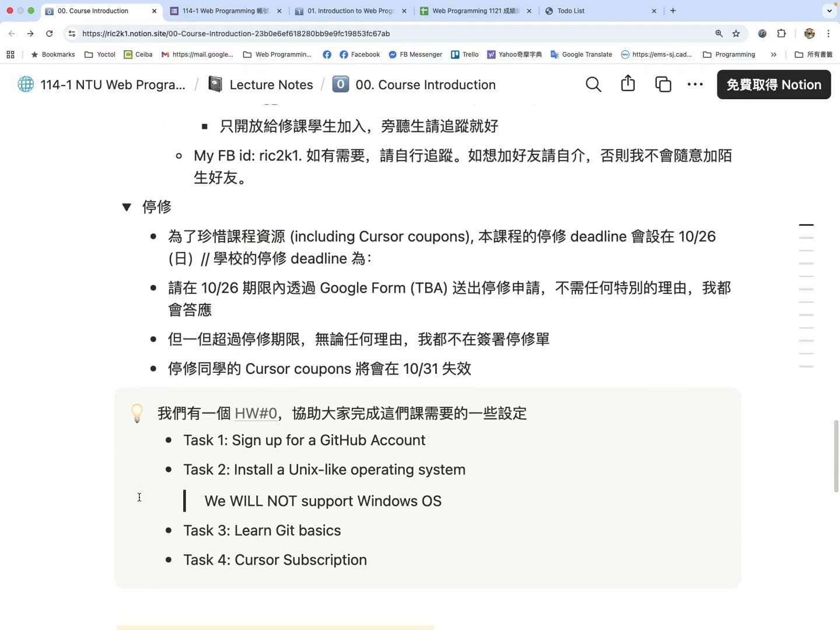Go to Lecture Notes breadcrumb

tap(271, 85)
